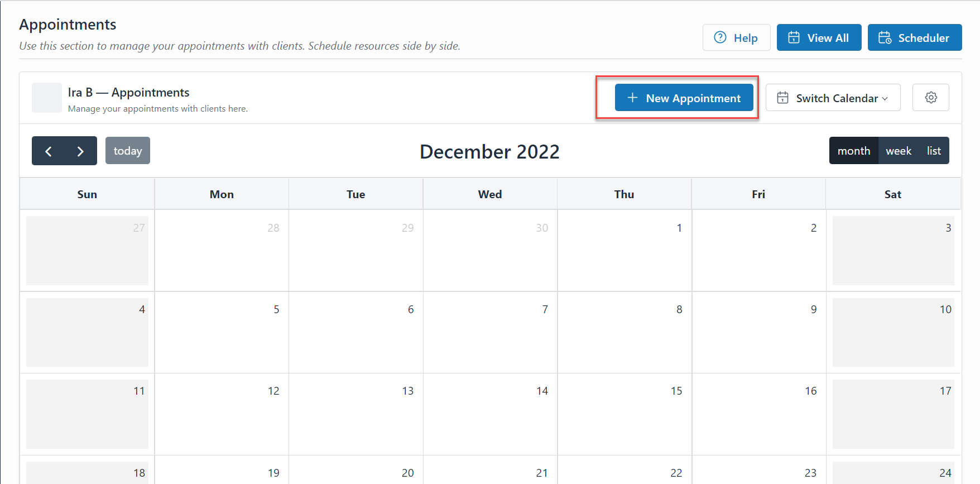Click the Scheduler calendar-clock icon
Viewport: 980px width, 484px height.
tap(885, 37)
